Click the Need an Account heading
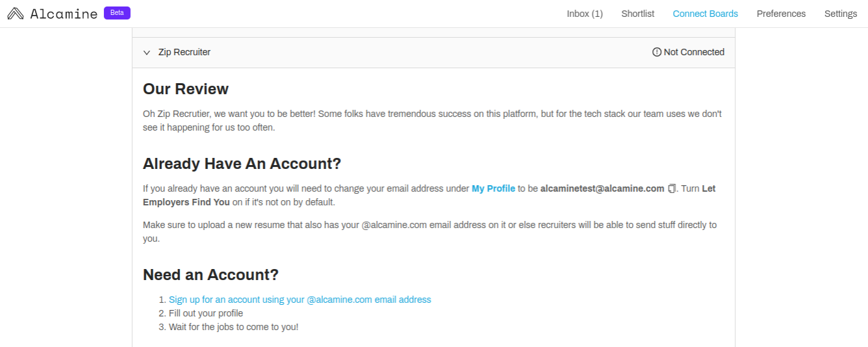This screenshot has width=868, height=347. [211, 275]
